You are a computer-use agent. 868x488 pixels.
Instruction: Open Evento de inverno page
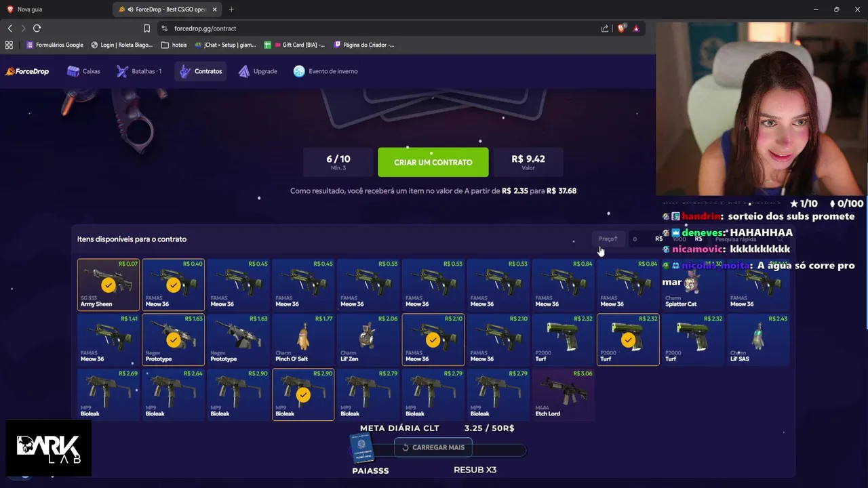(x=325, y=71)
